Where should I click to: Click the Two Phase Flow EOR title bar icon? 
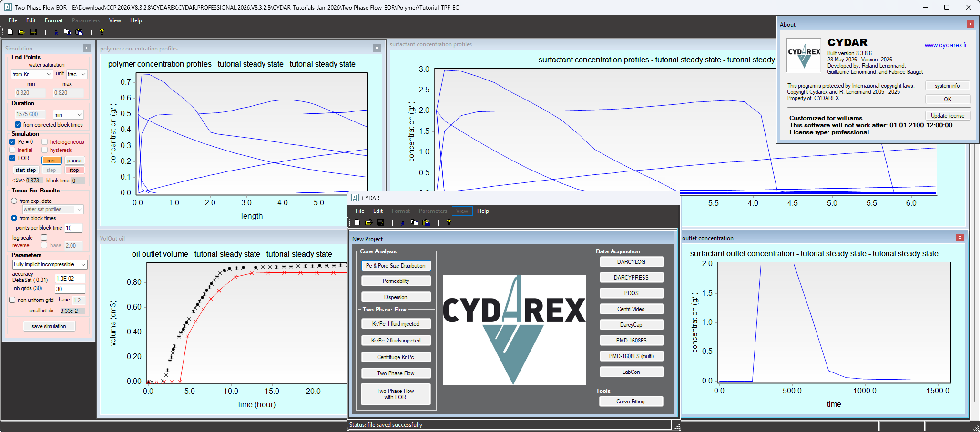tap(8, 7)
